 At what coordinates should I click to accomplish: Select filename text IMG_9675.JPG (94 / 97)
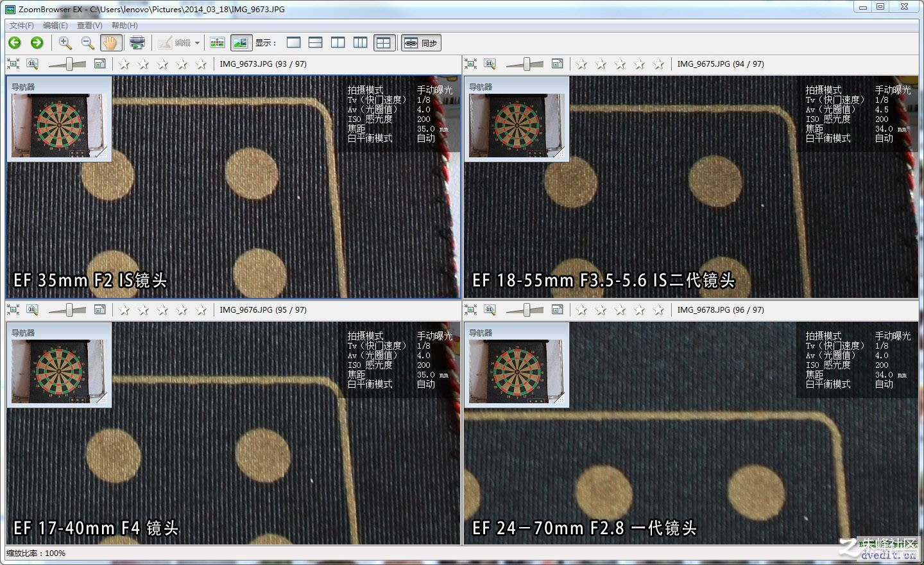(x=721, y=64)
